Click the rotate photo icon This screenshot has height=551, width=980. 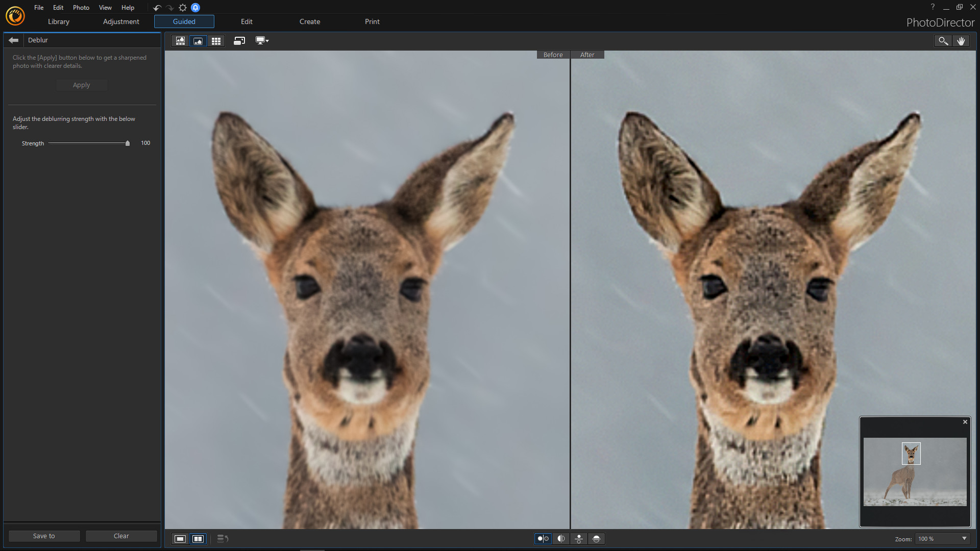(239, 41)
